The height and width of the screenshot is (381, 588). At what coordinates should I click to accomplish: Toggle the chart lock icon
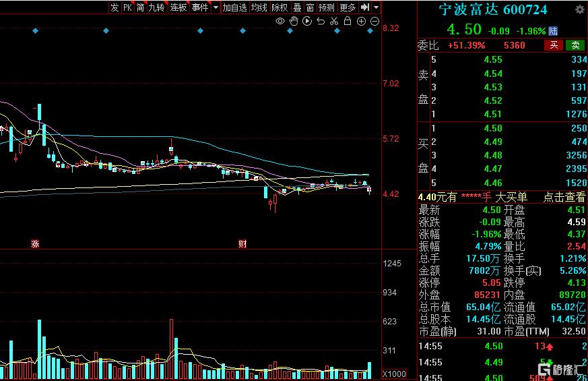348,21
